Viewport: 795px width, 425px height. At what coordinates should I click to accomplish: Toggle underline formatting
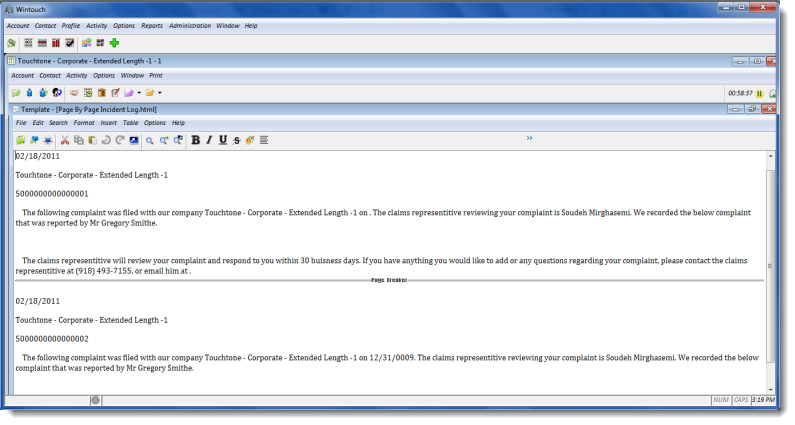click(x=223, y=140)
